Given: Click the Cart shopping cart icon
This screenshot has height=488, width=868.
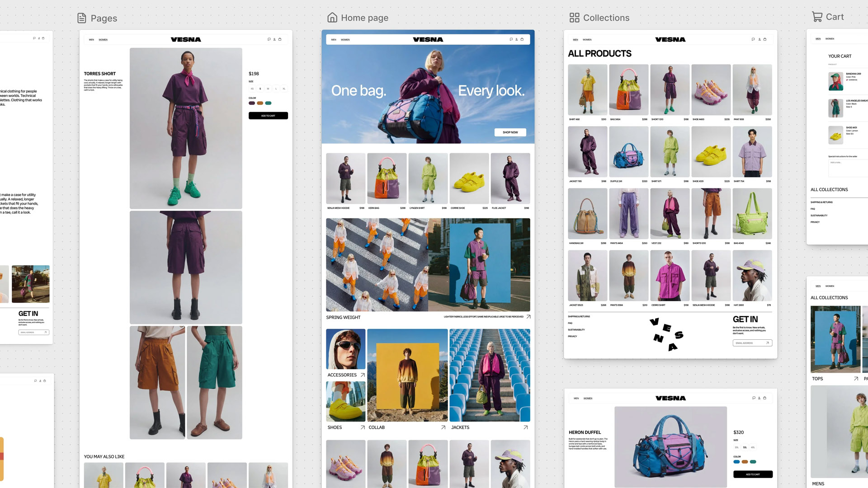Looking at the screenshot, I should point(817,17).
